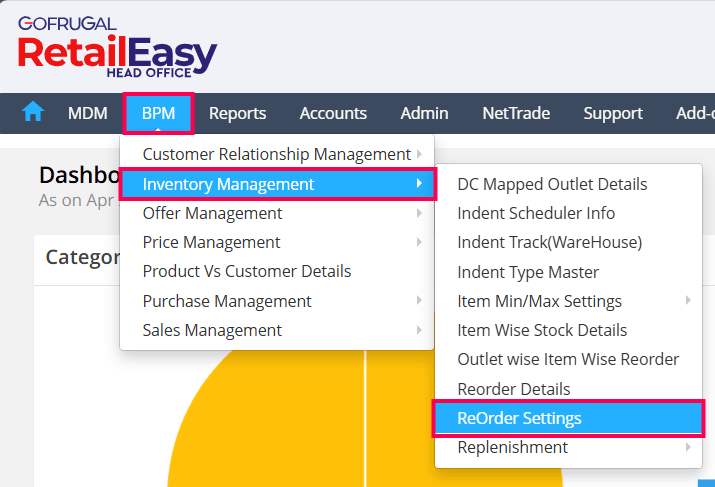This screenshot has height=487, width=715.
Task: Open DC Mapped Outlet Details
Action: [569, 184]
